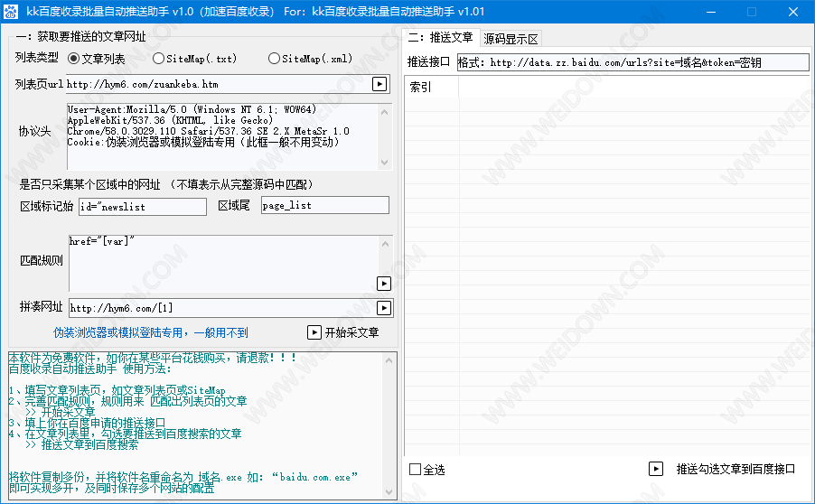Click 推送勾选文章到百度接口 button text
This screenshot has width=815, height=504.
[x=735, y=469]
